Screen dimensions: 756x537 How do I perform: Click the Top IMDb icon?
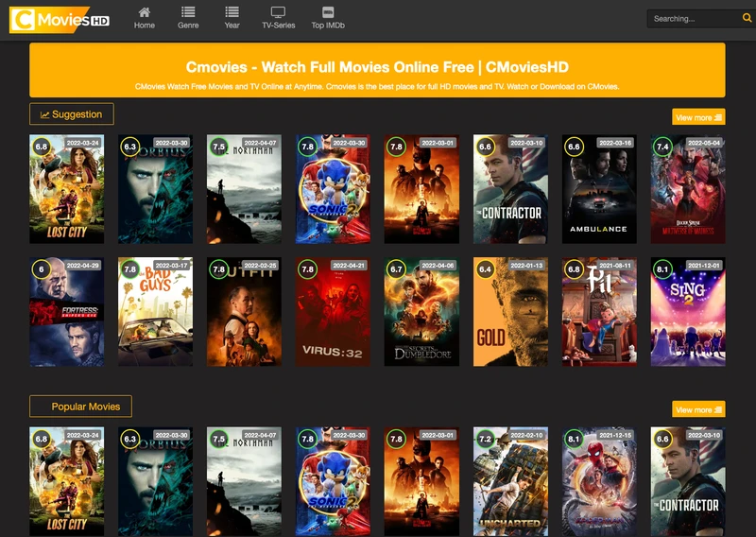click(328, 12)
